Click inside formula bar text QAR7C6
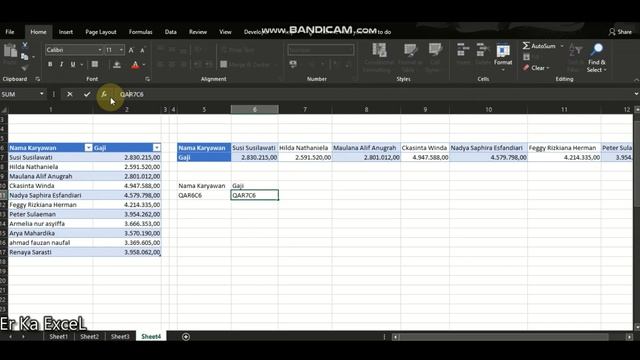 (132, 94)
